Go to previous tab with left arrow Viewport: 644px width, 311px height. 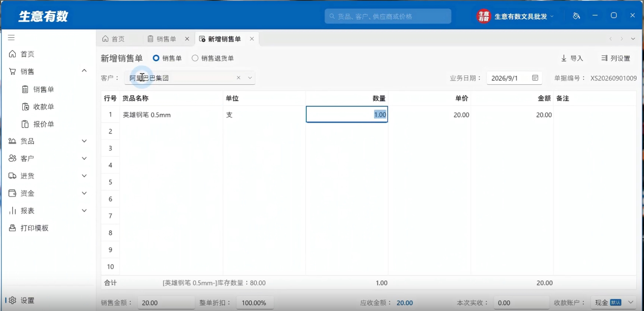tap(611, 39)
